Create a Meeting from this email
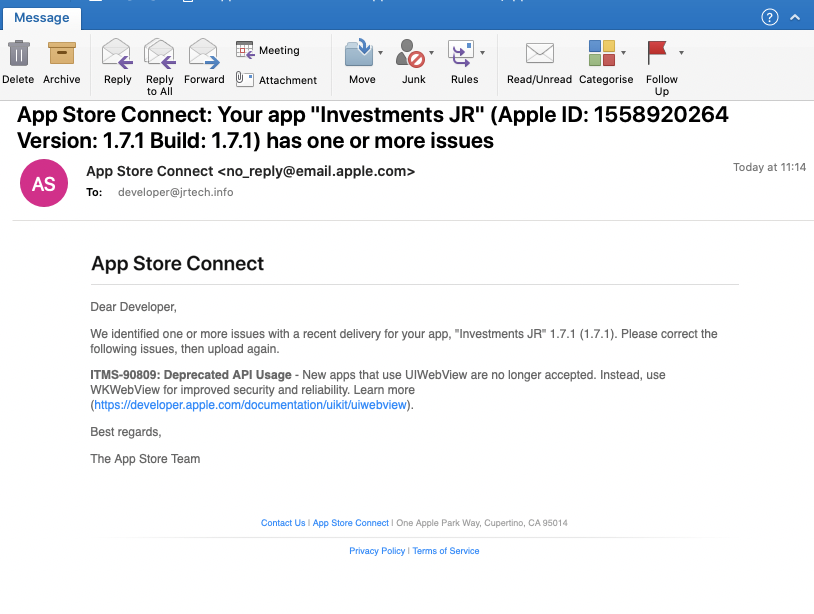The image size is (814, 614). coord(266,49)
